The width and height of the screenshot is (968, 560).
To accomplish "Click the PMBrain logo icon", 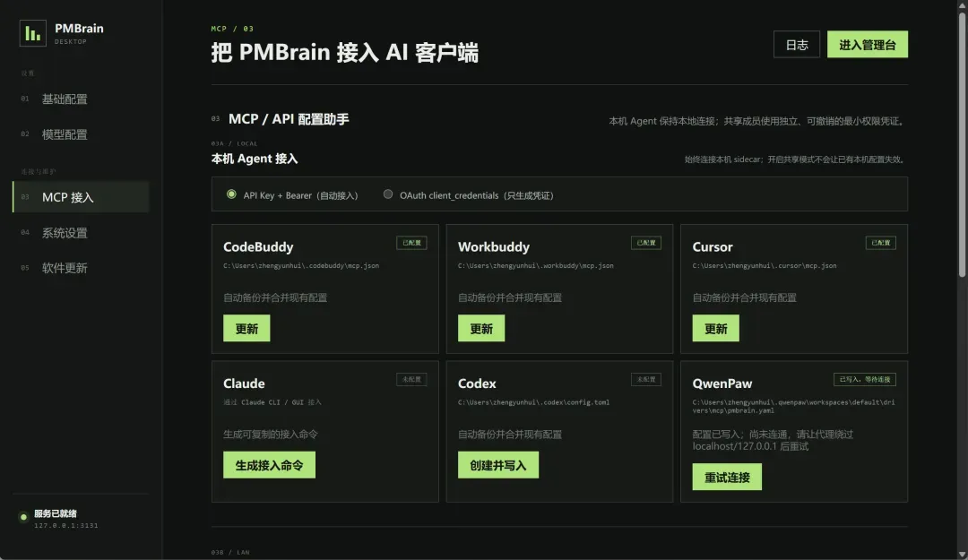I will click(x=33, y=33).
